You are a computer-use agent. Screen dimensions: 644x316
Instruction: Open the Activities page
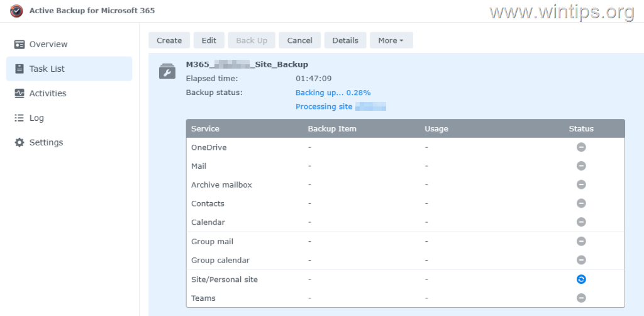[48, 94]
